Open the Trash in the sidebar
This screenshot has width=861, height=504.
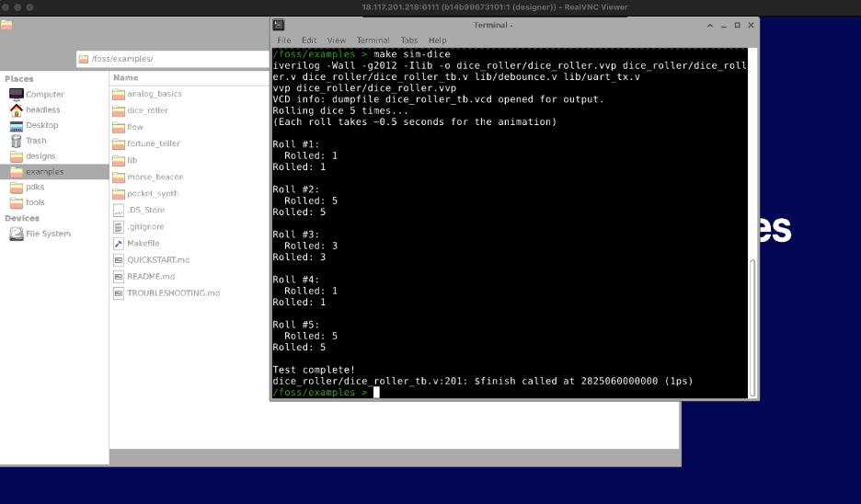coord(36,141)
